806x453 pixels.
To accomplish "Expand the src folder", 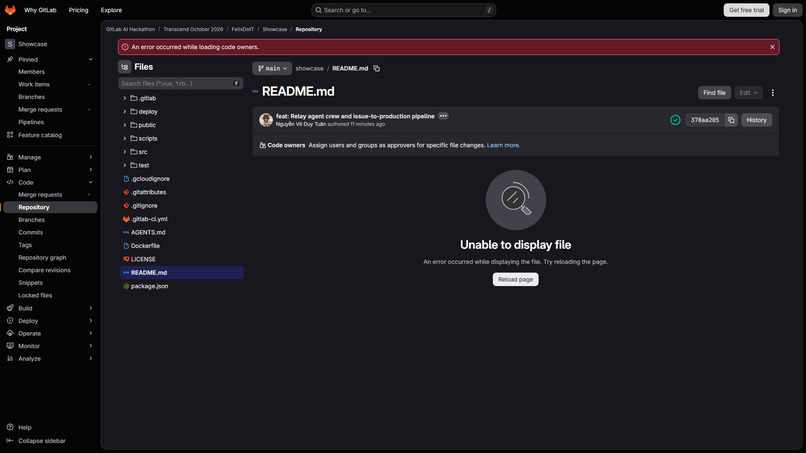I will 124,152.
